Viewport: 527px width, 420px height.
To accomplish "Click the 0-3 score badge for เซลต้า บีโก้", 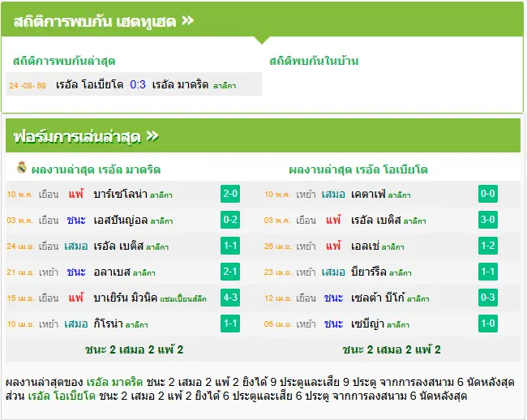I will click(x=488, y=298).
